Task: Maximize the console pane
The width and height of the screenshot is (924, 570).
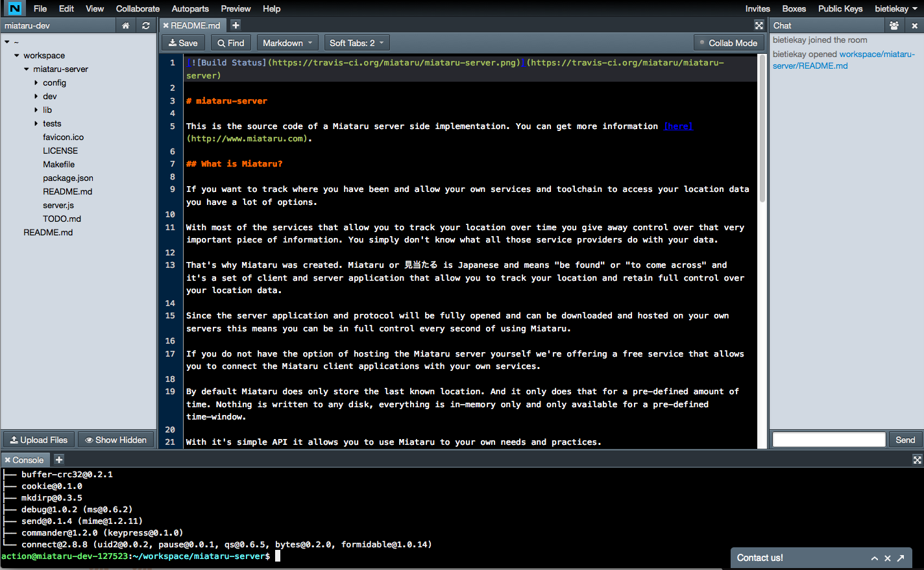Action: pos(917,460)
